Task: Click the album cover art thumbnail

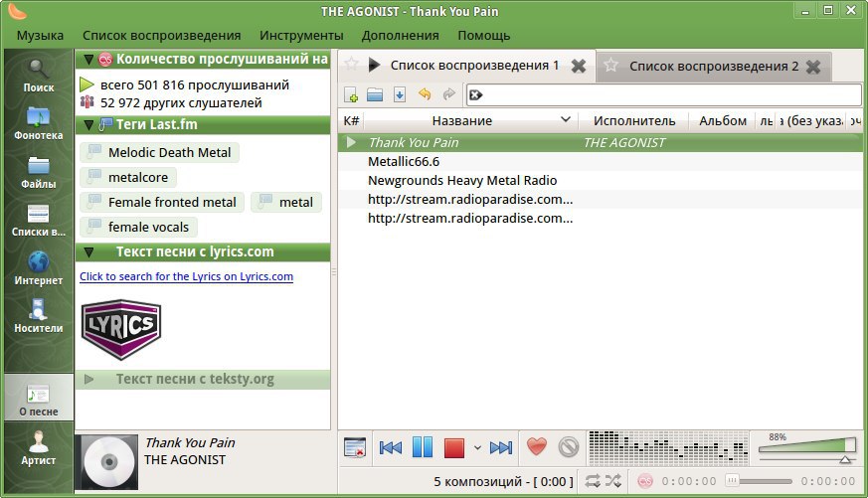Action: coord(106,462)
